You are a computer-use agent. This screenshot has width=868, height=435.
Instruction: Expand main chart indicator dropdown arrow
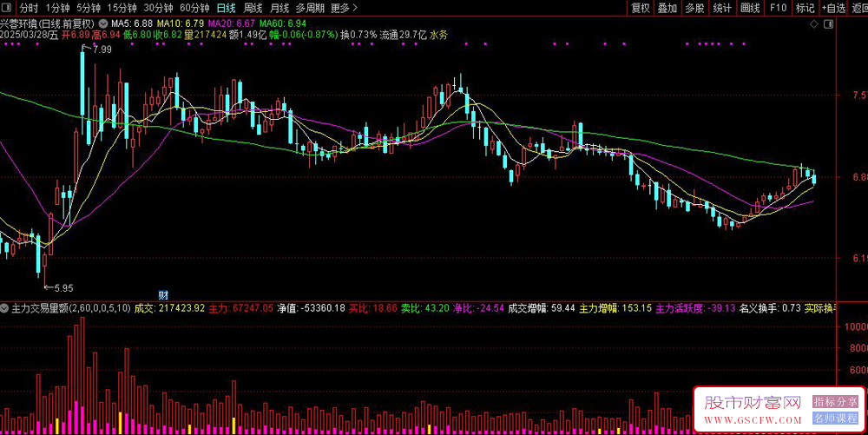pos(103,23)
